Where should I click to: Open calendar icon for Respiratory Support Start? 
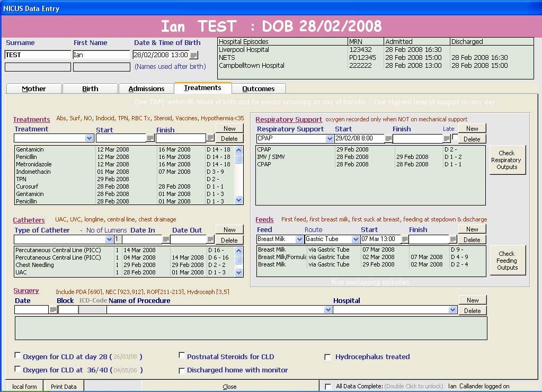coord(388,139)
